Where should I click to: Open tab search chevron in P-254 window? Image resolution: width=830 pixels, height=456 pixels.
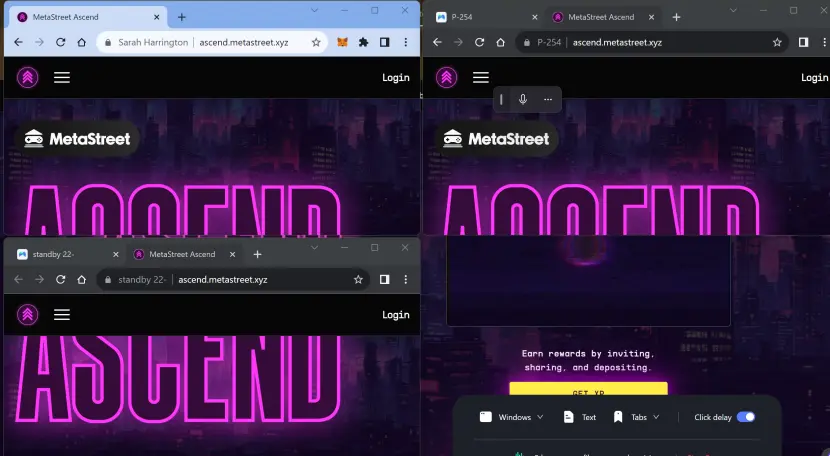[733, 10]
